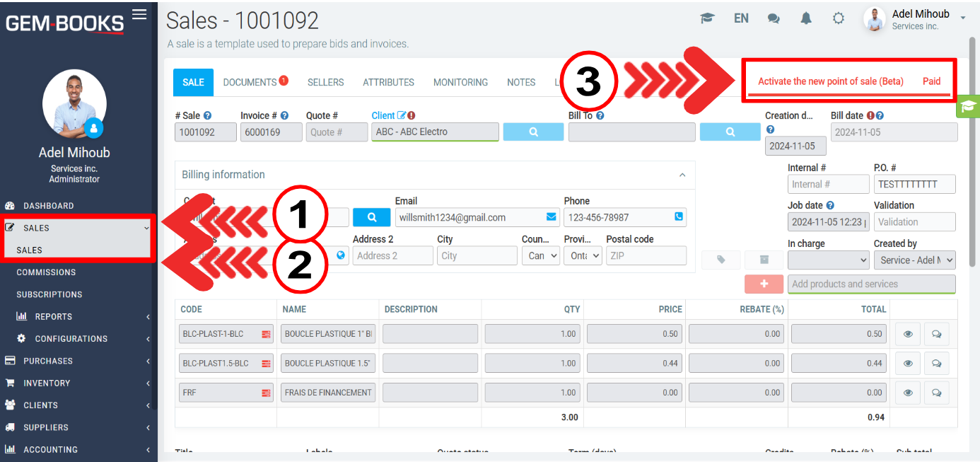The width and height of the screenshot is (980, 462).
Task: Click the red plus add product button
Action: (x=764, y=284)
